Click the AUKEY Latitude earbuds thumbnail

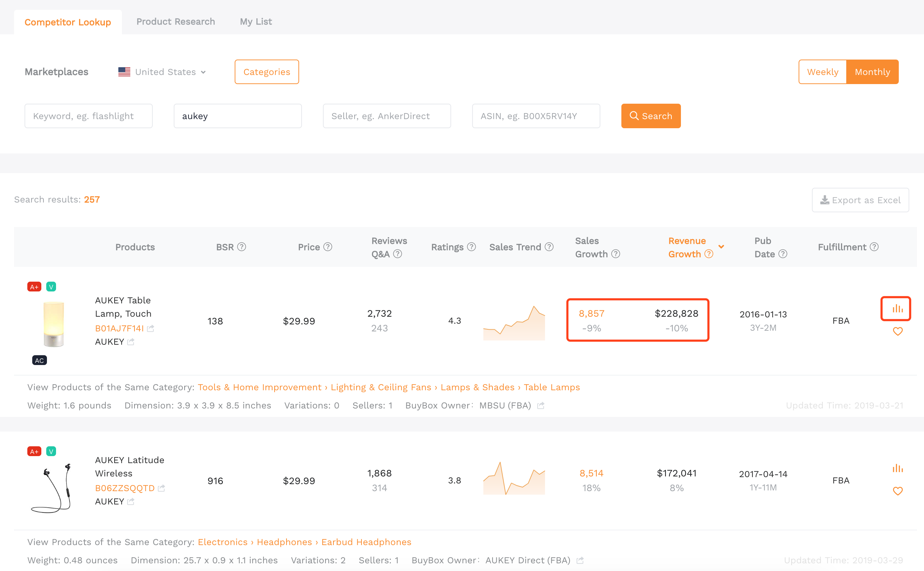(x=51, y=488)
